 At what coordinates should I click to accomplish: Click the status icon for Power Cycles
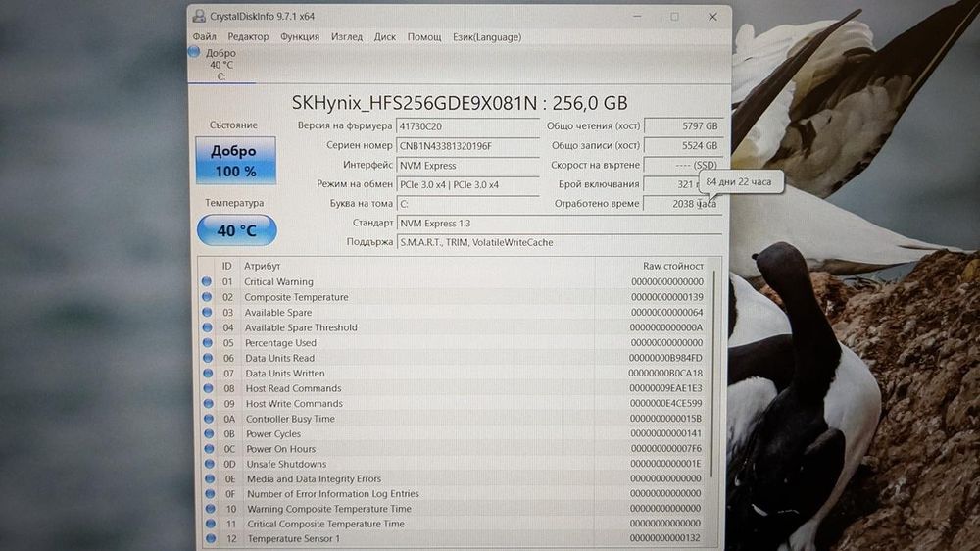[x=209, y=433]
